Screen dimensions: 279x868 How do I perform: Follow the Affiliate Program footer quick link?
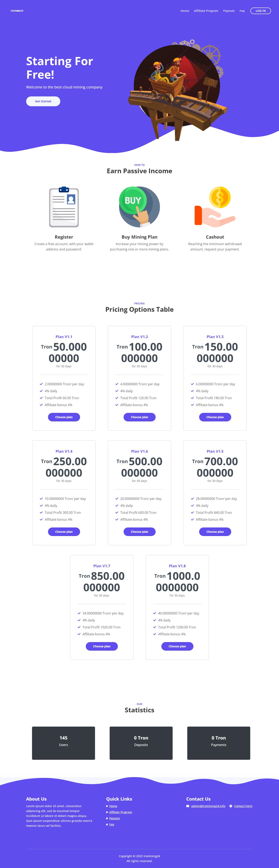(x=121, y=812)
